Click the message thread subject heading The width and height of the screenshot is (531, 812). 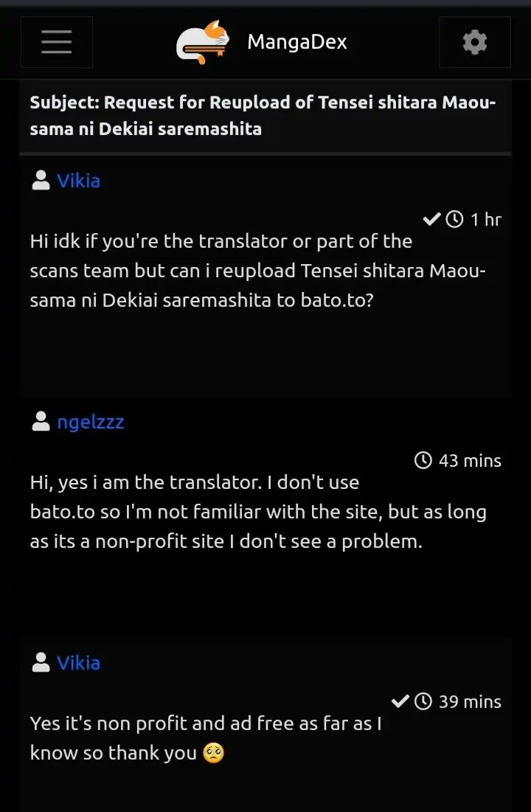point(263,116)
